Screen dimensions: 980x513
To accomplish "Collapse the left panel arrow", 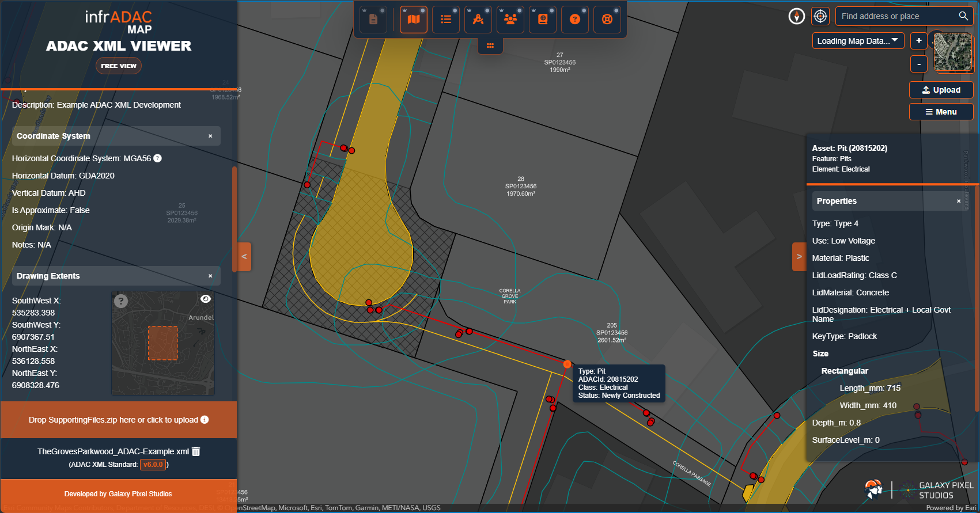I will point(244,257).
